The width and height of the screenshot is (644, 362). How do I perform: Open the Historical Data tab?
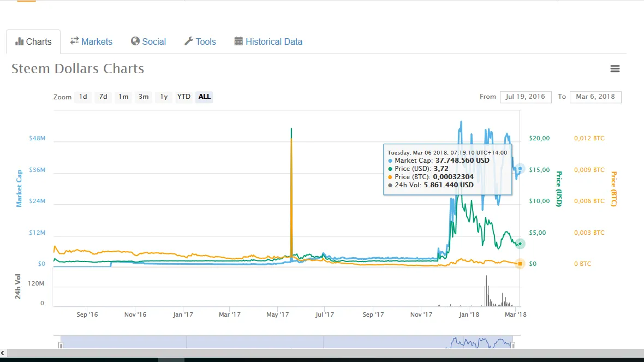pos(268,41)
